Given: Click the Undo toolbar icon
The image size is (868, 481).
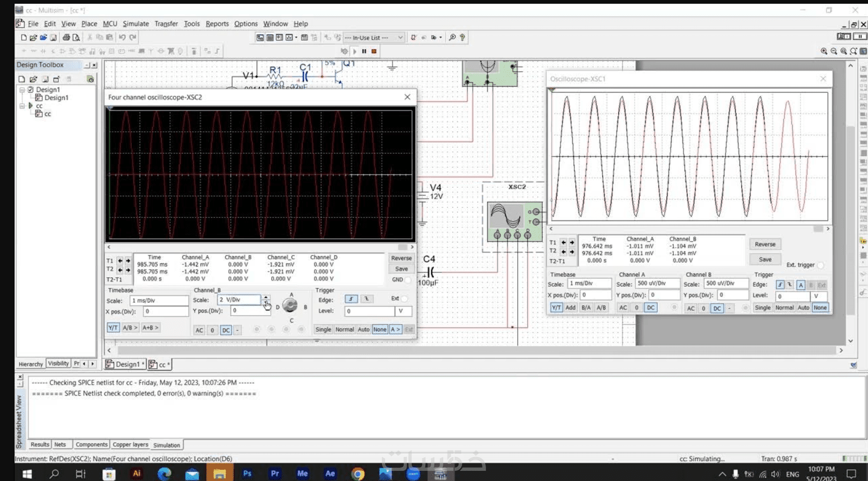Looking at the screenshot, I should pyautogui.click(x=122, y=37).
